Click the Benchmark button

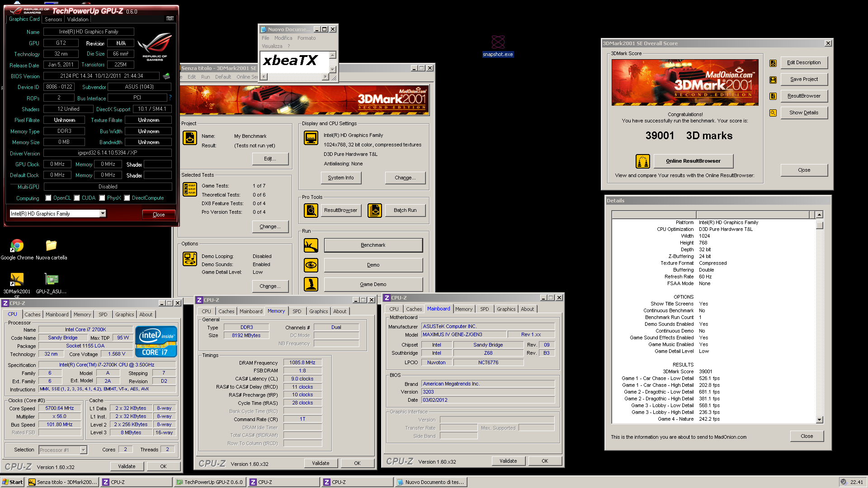click(373, 245)
